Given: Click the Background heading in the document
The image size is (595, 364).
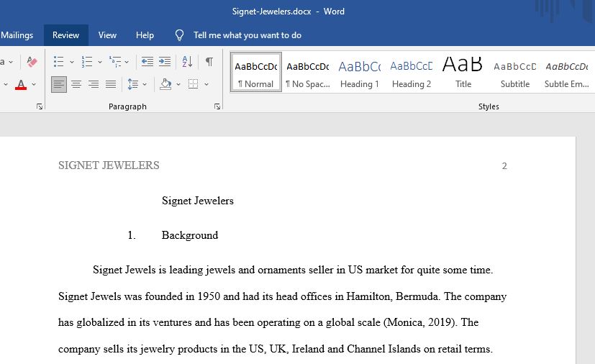Looking at the screenshot, I should pos(190,235).
